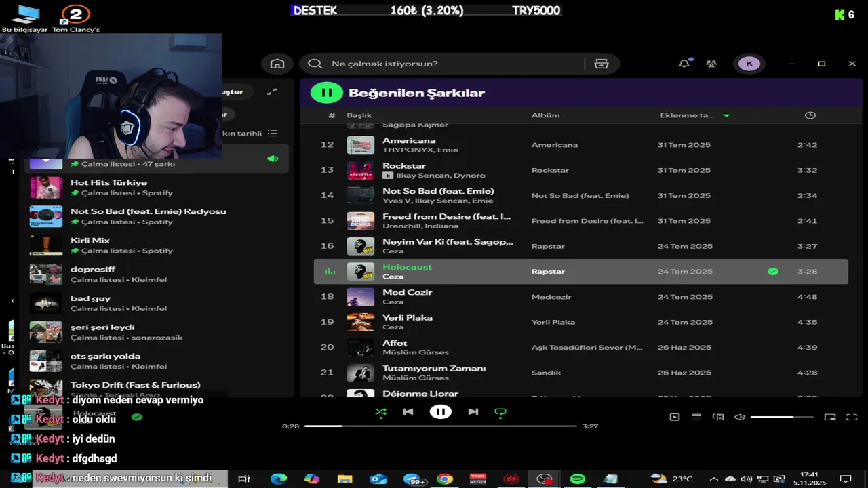Viewport: 868px width, 488px height.
Task: Open the 'şeri şeri leydi' playlist
Action: click(x=157, y=332)
